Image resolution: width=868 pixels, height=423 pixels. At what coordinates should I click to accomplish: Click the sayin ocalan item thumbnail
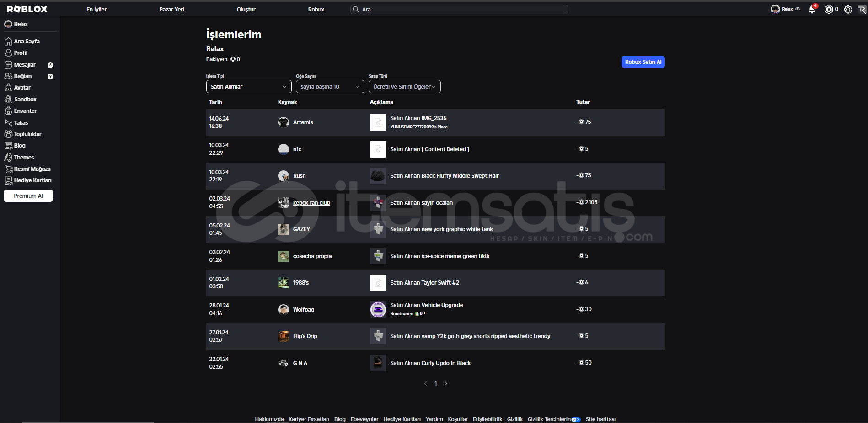coord(378,203)
